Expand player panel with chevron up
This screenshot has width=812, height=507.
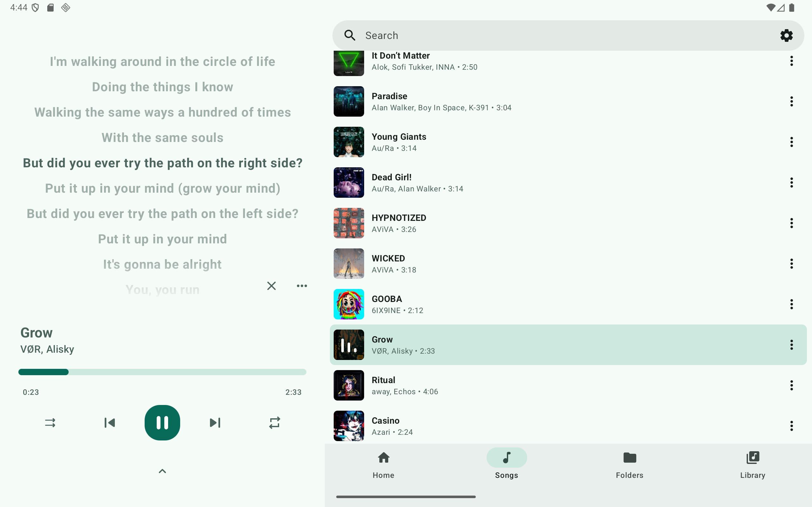[162, 471]
